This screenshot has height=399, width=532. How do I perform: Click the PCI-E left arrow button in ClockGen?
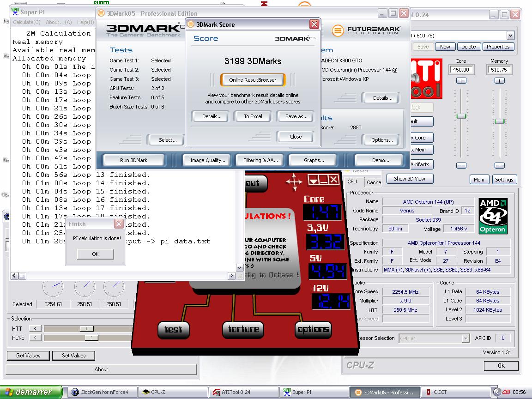point(35,338)
